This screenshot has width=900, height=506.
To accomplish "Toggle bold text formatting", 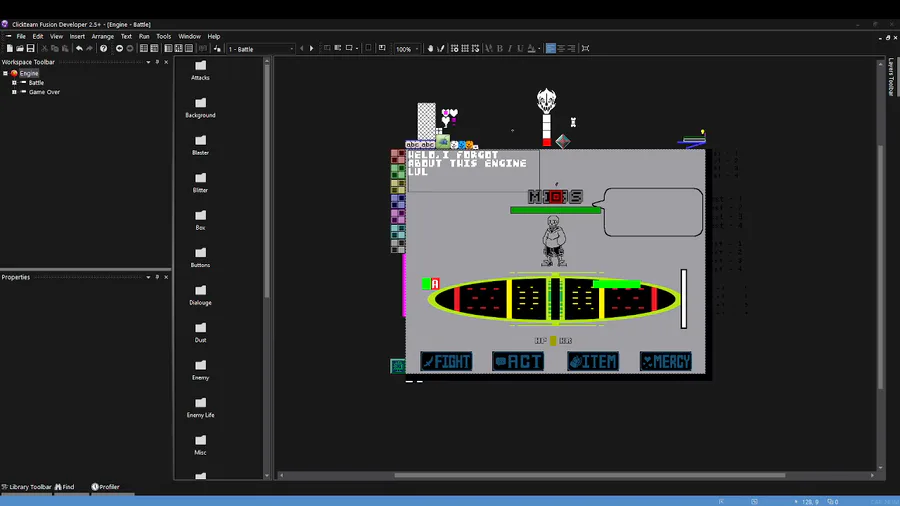I will [x=499, y=49].
